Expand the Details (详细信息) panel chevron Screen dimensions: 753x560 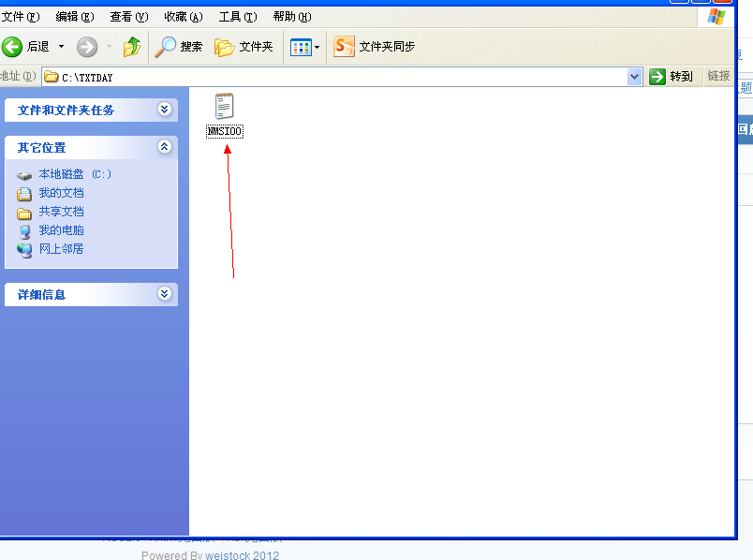point(164,293)
